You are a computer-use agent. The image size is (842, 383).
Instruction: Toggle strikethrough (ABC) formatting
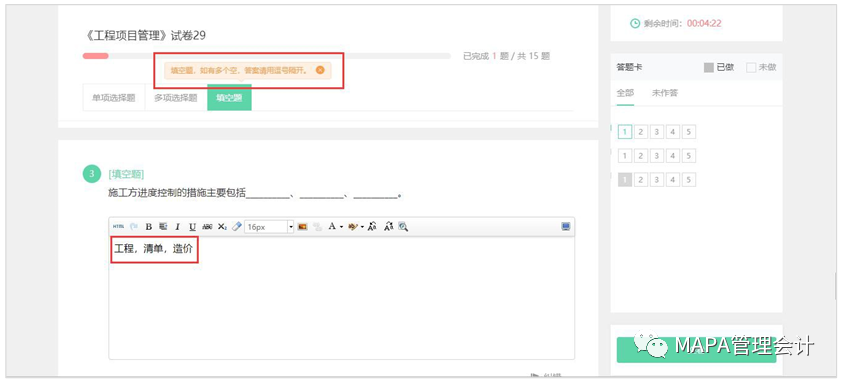(207, 227)
